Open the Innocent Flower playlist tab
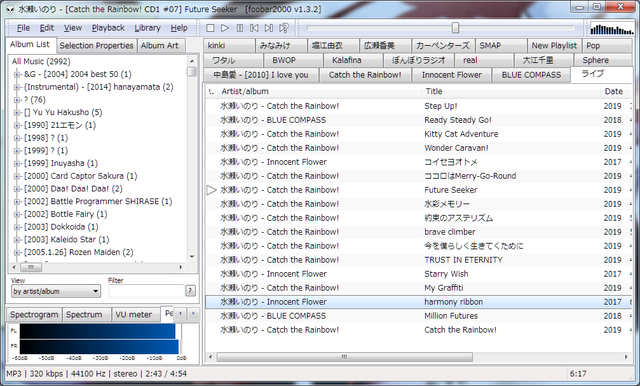 pyautogui.click(x=451, y=75)
